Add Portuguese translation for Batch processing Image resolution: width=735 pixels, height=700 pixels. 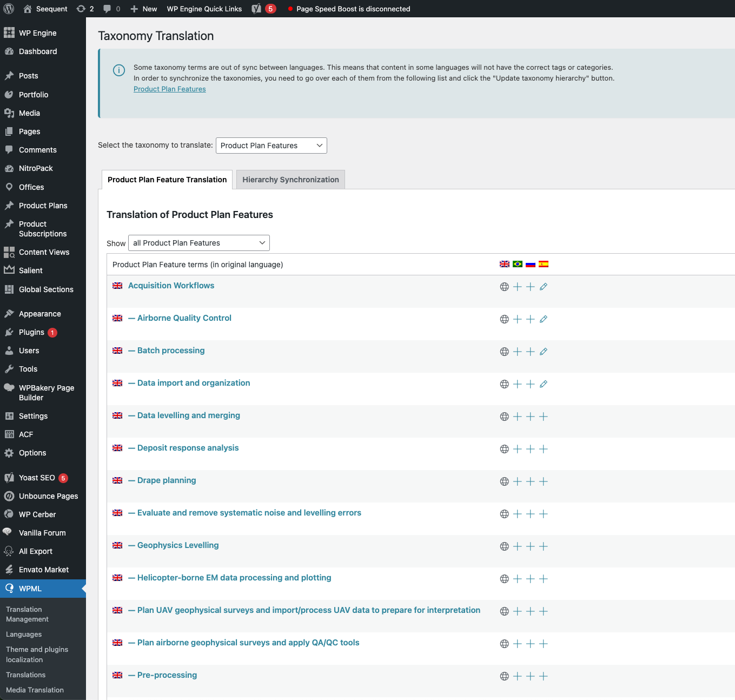518,352
